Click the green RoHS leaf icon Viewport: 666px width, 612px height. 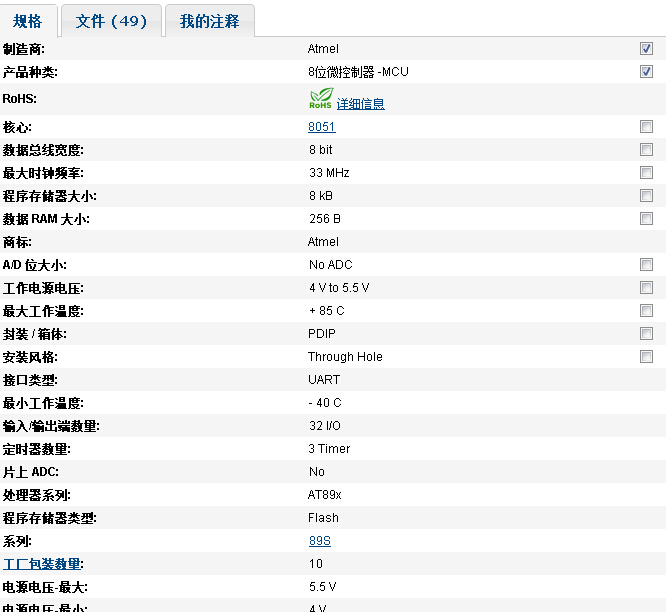tap(321, 98)
